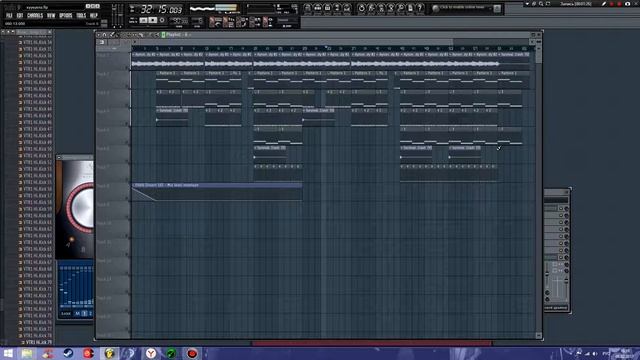Show the playlist via shortcut icon
This screenshot has width=640, height=360.
coord(307,8)
